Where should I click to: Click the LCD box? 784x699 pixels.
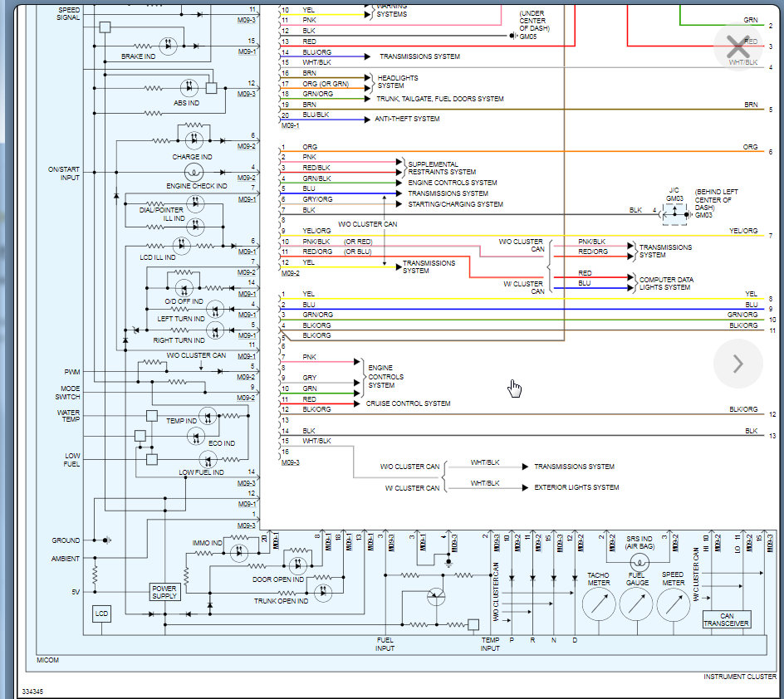pos(101,614)
